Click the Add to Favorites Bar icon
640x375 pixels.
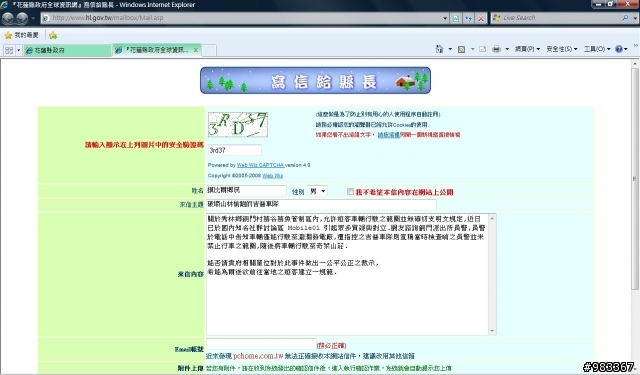click(x=53, y=36)
